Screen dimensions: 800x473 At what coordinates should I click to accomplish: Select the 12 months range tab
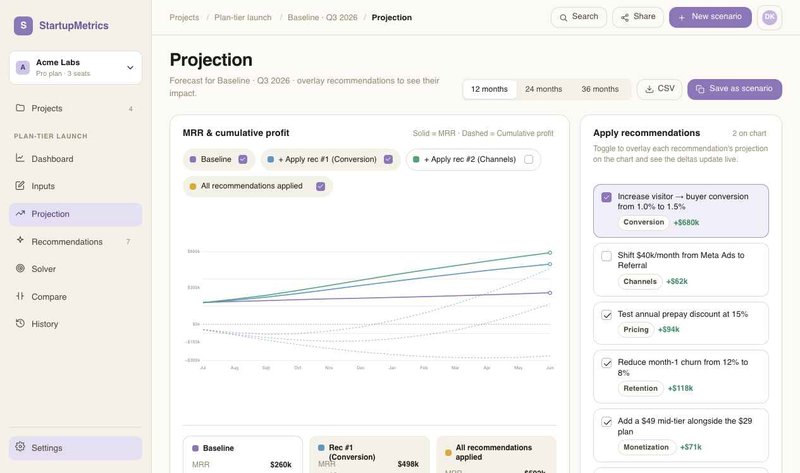coord(489,89)
